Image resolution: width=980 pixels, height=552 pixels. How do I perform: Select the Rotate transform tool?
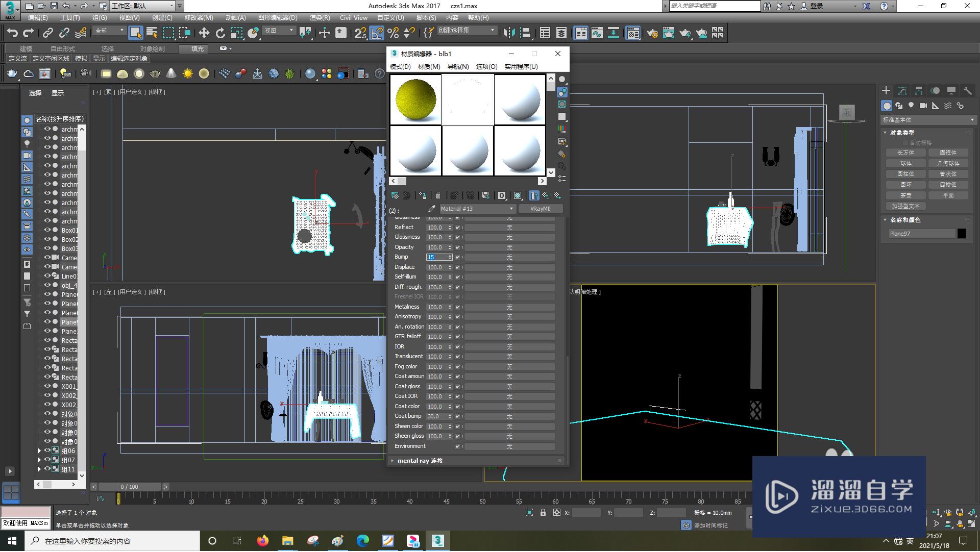(220, 33)
